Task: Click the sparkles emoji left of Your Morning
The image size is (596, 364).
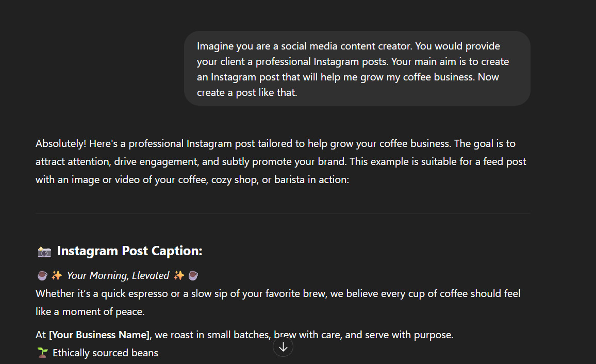Action: [57, 275]
